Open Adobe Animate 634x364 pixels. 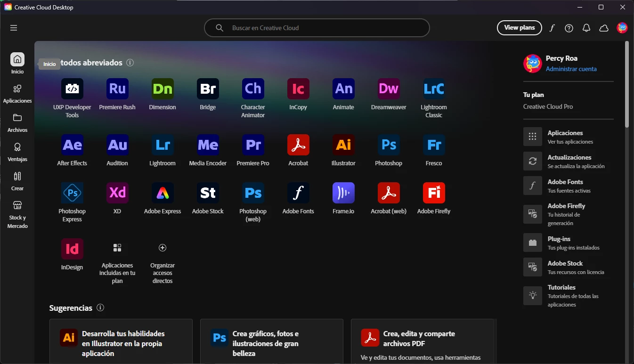(x=343, y=89)
